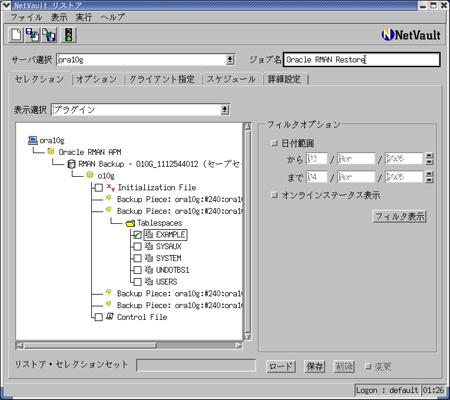This screenshot has height=400, width=450.
Task: Click the ロード button
Action: 281,367
